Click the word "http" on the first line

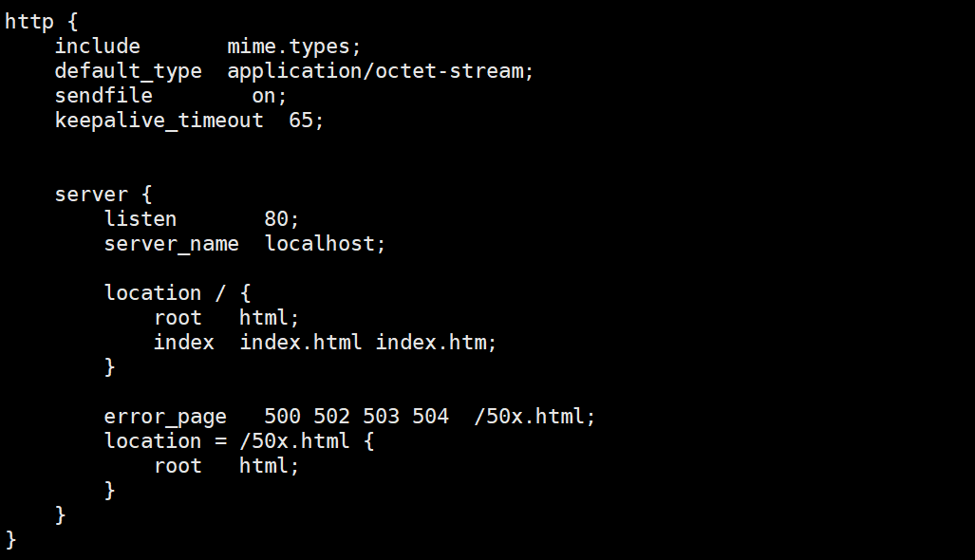[x=29, y=22]
